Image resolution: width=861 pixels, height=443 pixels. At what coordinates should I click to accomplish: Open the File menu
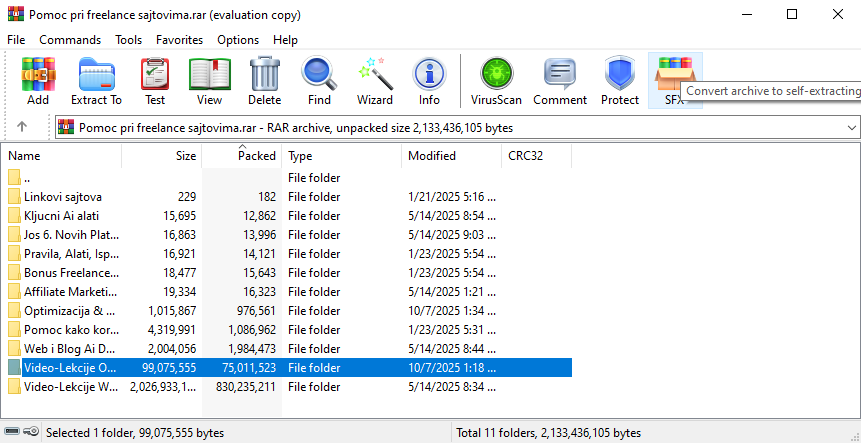tap(16, 40)
